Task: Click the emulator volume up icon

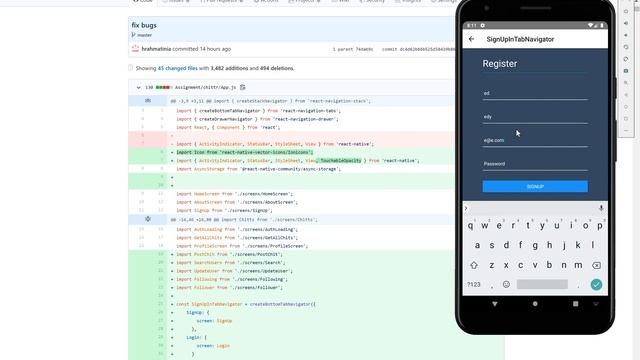Action: coord(626,23)
